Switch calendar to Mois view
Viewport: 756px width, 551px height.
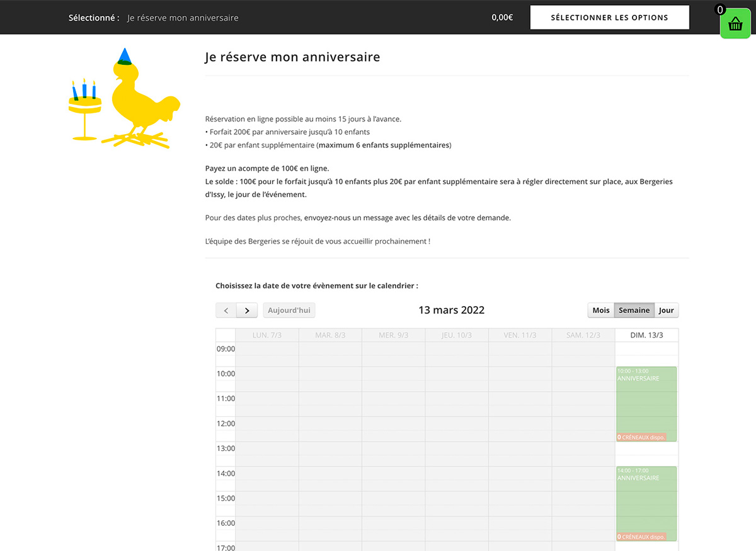[601, 310]
